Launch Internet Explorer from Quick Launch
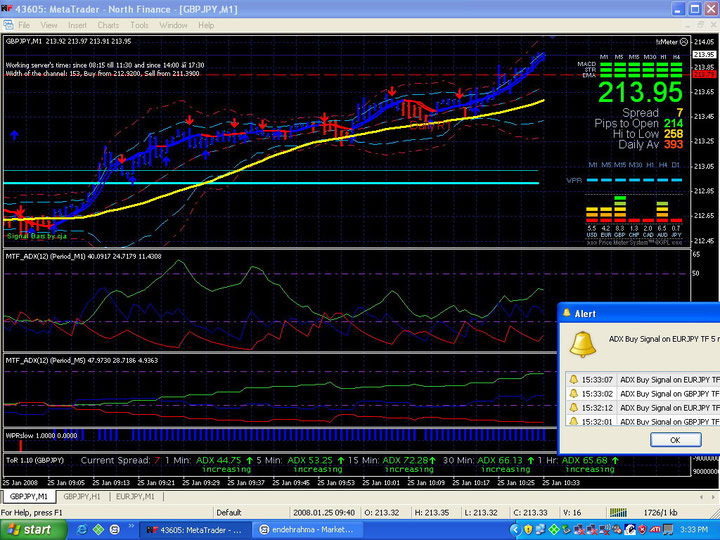720x540 pixels. [82, 529]
